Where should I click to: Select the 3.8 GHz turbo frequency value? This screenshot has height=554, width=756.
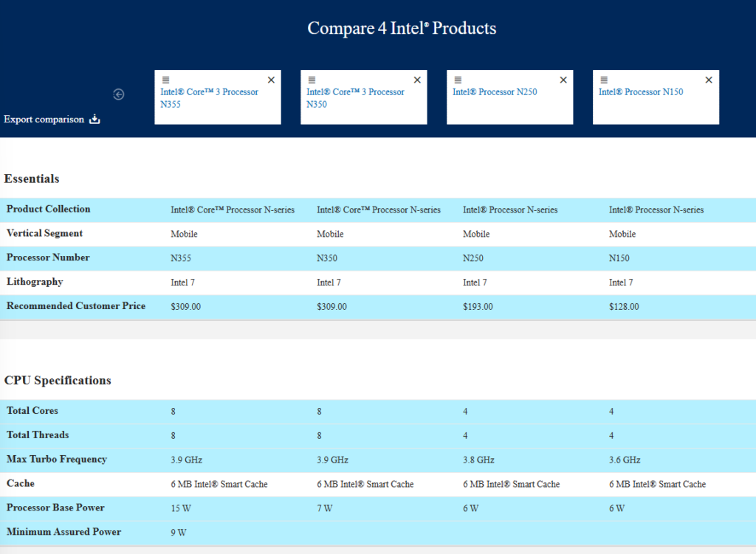click(478, 460)
